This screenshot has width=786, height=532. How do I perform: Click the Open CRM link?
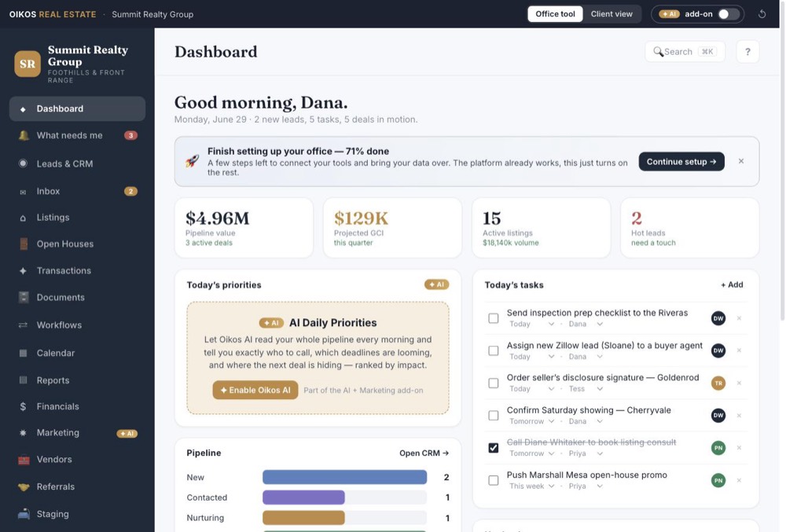424,453
